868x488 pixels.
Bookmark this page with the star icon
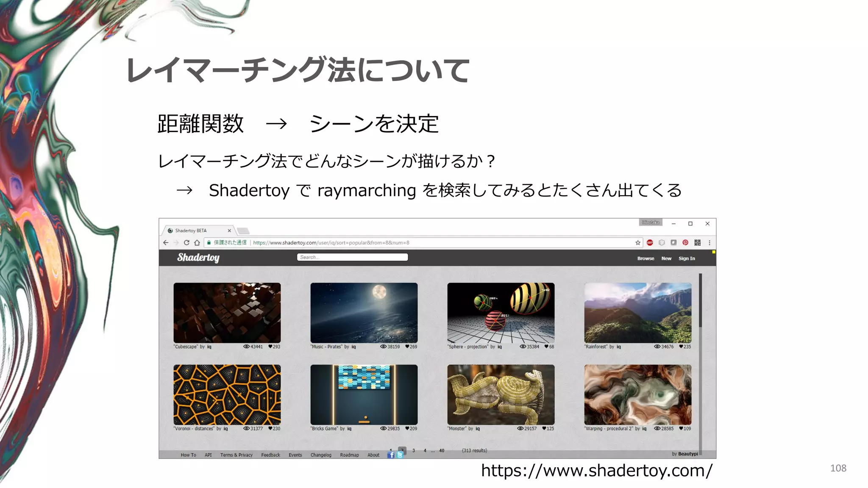tap(638, 243)
